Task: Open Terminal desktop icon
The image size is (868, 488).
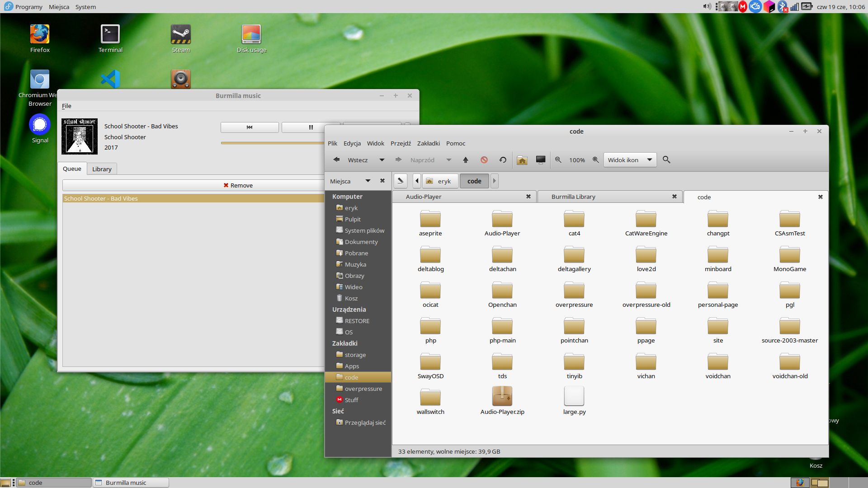Action: pos(110,39)
